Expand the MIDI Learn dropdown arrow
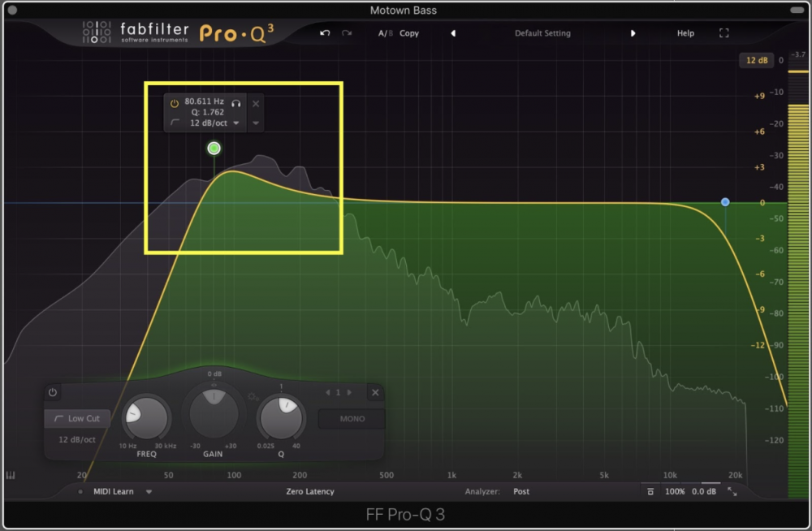 click(149, 491)
